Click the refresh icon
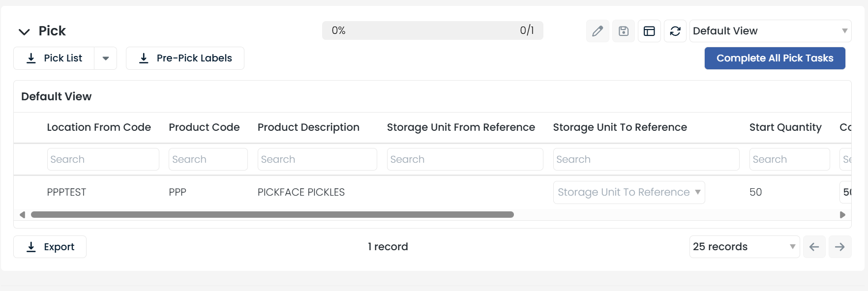Screen dimensions: 868x291 [675, 31]
